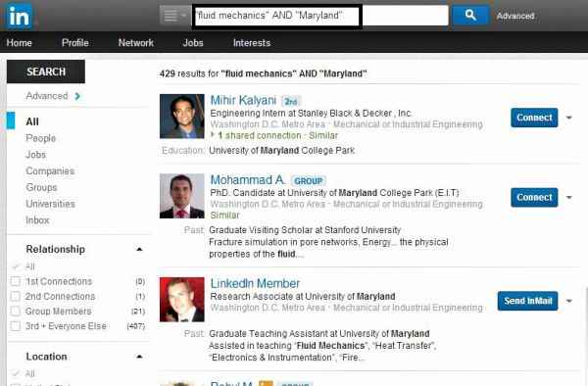The height and width of the screenshot is (386, 588).
Task: Click the LinkedIn logo icon
Action: (x=19, y=16)
